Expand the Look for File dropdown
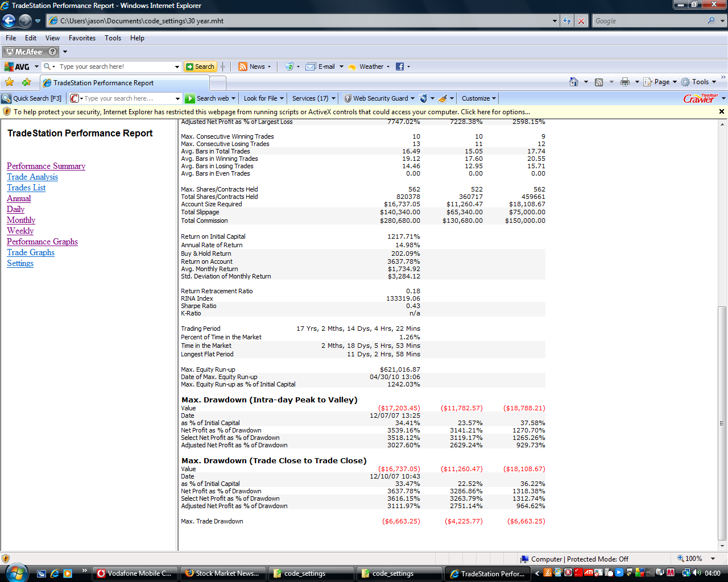Screen dimensions: 728x582 282,98
